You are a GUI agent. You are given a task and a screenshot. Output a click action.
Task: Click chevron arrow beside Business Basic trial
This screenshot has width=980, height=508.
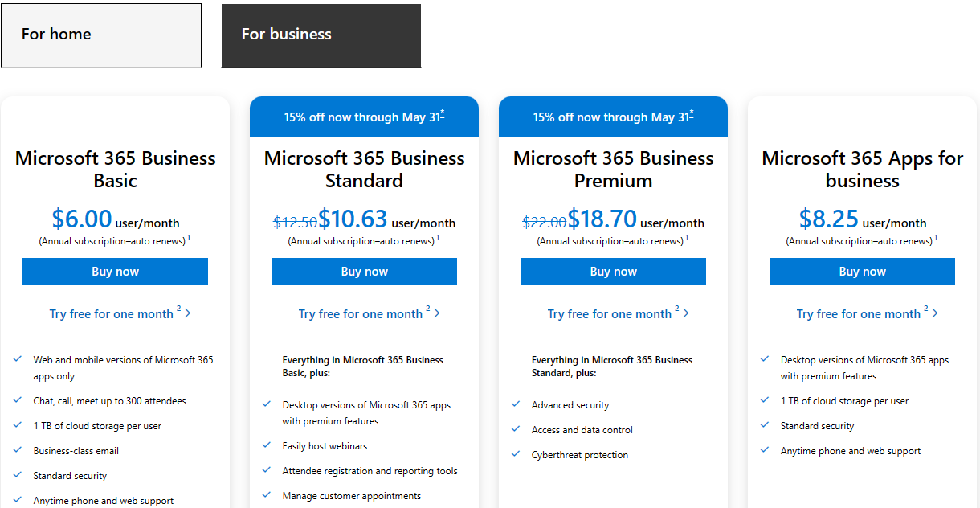(188, 313)
